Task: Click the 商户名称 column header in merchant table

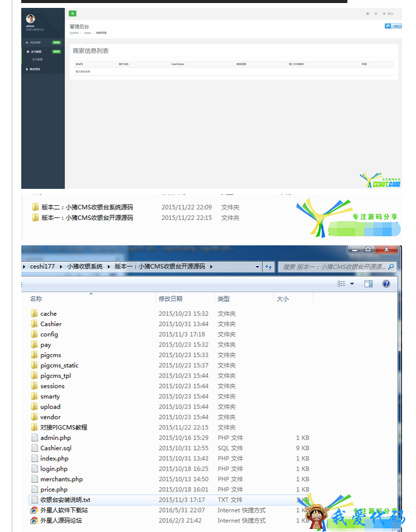Action: pos(123,64)
